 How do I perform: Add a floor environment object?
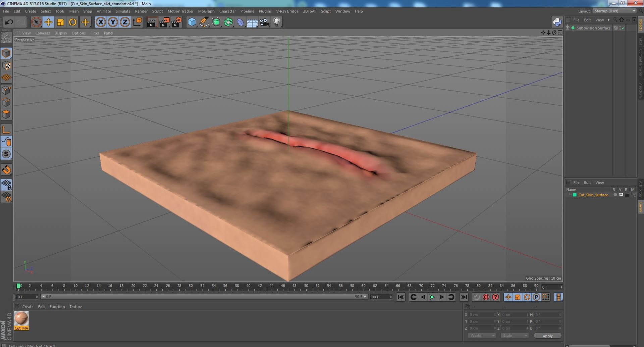[x=252, y=22]
